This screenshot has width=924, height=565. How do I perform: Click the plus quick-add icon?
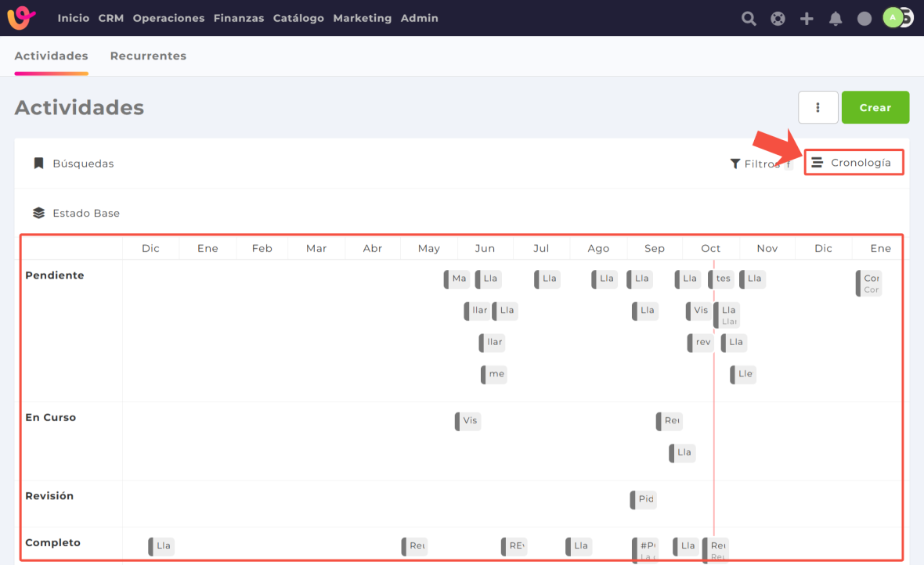coord(807,19)
